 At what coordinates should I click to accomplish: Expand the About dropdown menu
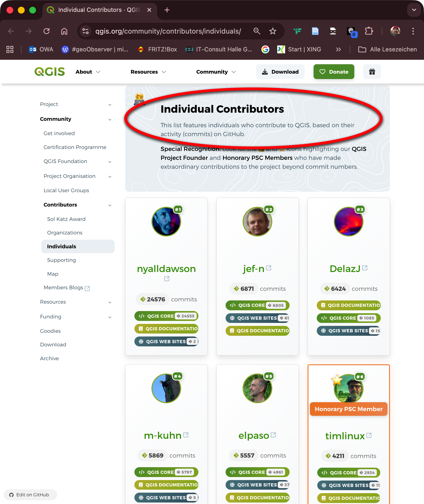pyautogui.click(x=88, y=72)
